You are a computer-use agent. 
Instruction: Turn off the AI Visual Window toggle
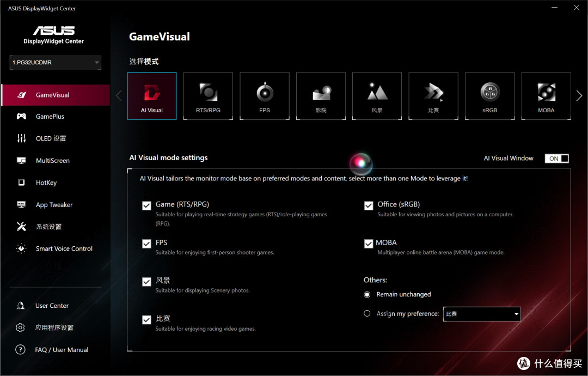pyautogui.click(x=556, y=159)
